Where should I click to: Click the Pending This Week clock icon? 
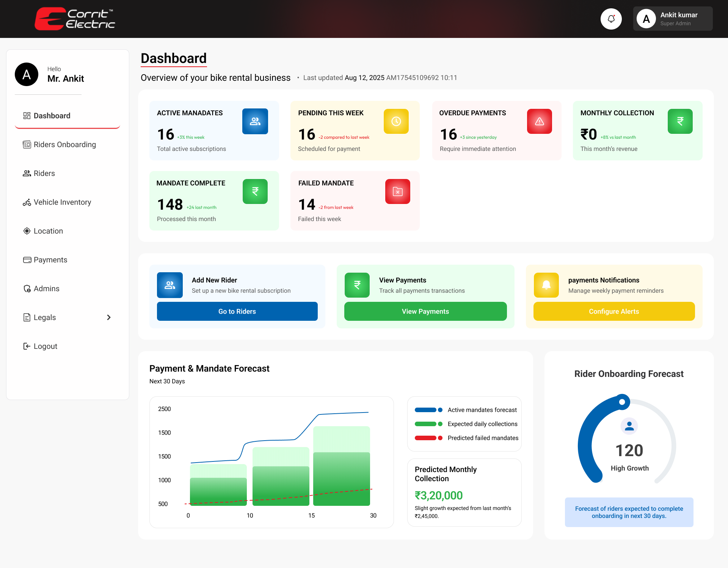point(396,121)
